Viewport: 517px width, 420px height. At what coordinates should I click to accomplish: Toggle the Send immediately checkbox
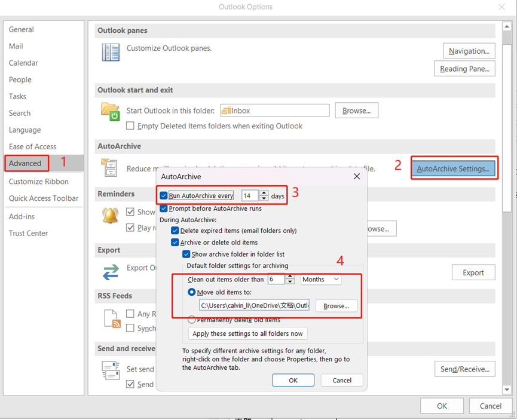[x=130, y=384]
